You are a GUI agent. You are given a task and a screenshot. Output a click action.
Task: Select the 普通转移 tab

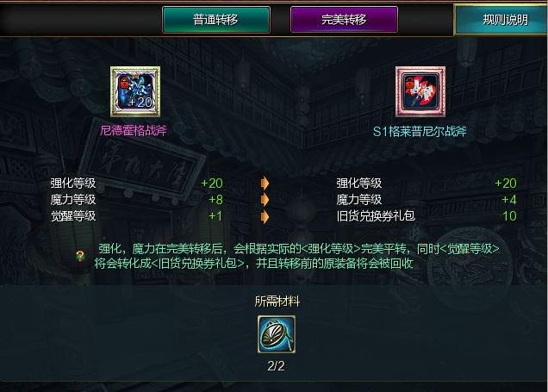point(216,20)
